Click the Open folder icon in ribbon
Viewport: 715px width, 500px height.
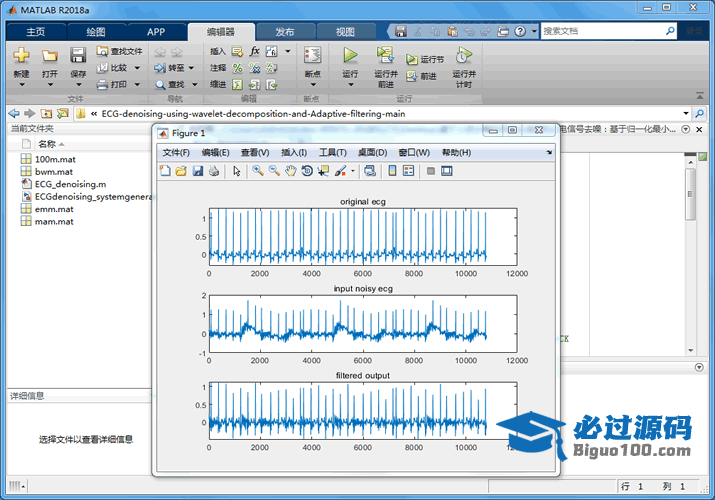click(x=50, y=56)
